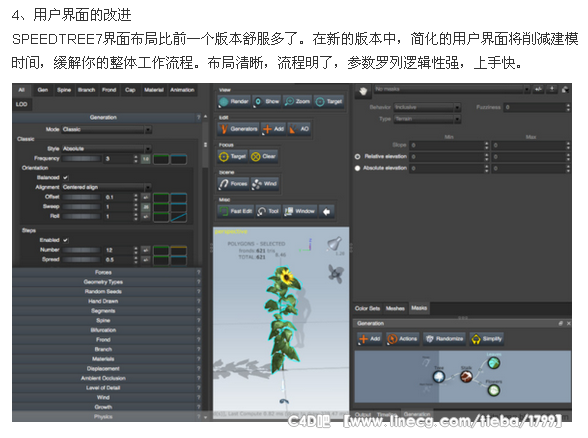Select the Absolute elevation radio button
Screen dimensions: 588x438
coord(357,168)
